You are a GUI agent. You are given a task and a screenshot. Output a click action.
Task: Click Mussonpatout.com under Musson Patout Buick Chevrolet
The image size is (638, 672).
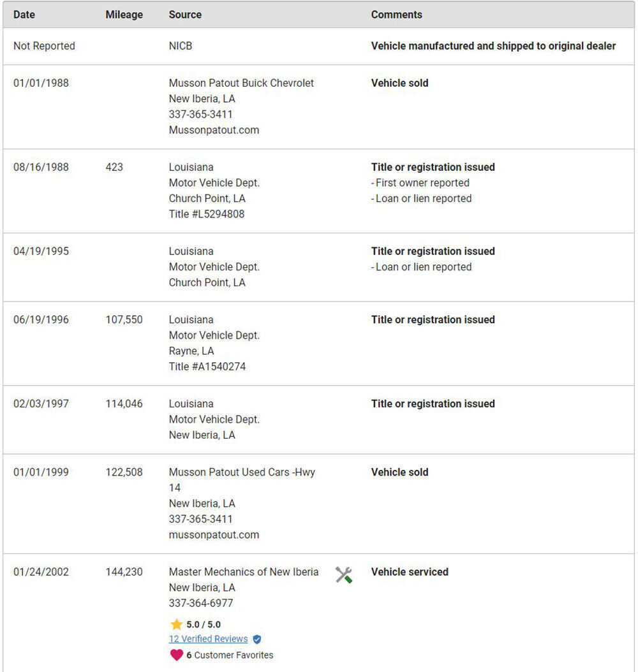click(x=214, y=130)
